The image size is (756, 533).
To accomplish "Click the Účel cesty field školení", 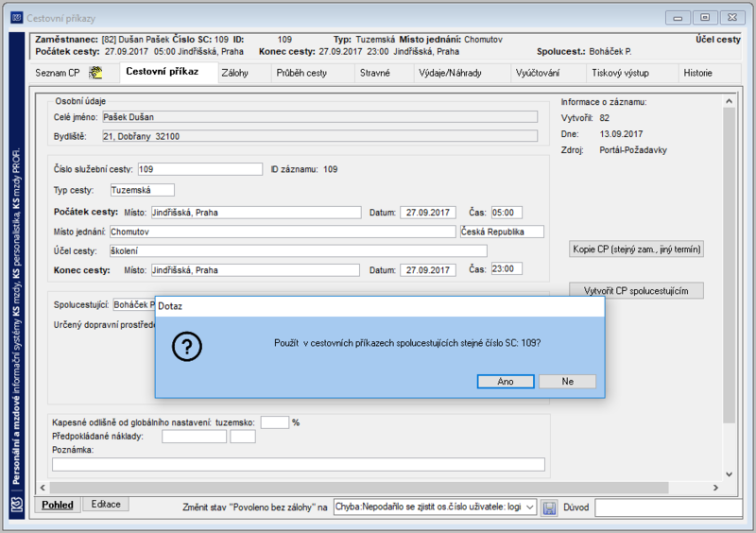I will [299, 250].
